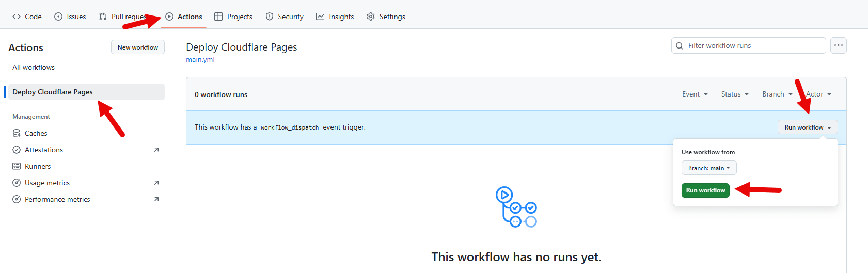
Task: Open the Code tab
Action: pyautogui.click(x=27, y=17)
